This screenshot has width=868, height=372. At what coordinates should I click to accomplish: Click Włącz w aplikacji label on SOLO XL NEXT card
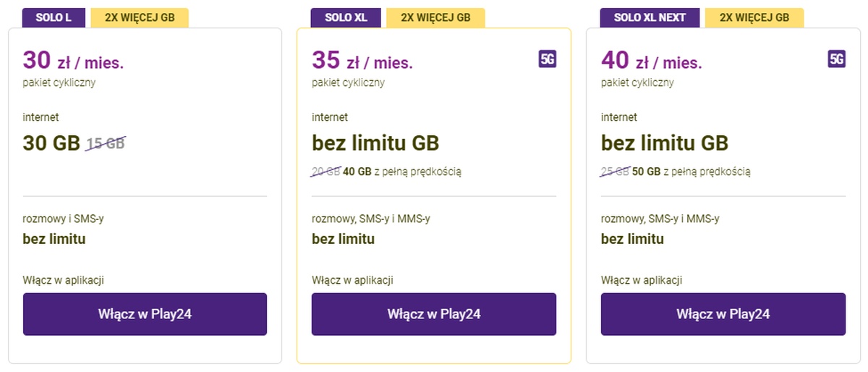tap(642, 280)
